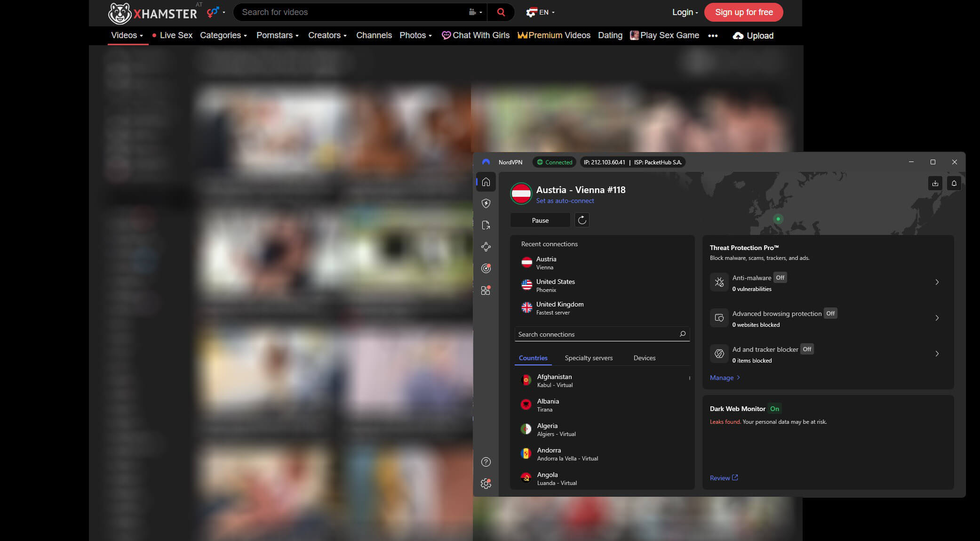Click the Anti-malware bug icon

coord(719,282)
